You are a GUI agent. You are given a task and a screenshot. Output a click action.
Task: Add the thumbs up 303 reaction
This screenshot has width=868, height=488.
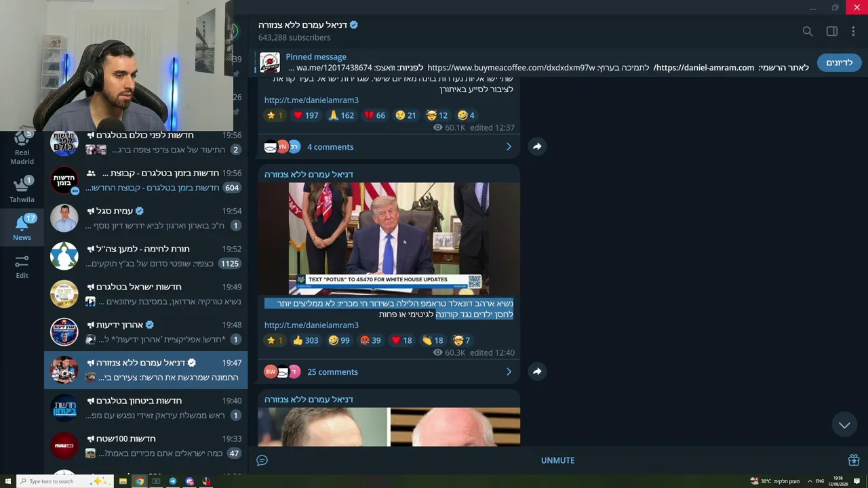[305, 340]
